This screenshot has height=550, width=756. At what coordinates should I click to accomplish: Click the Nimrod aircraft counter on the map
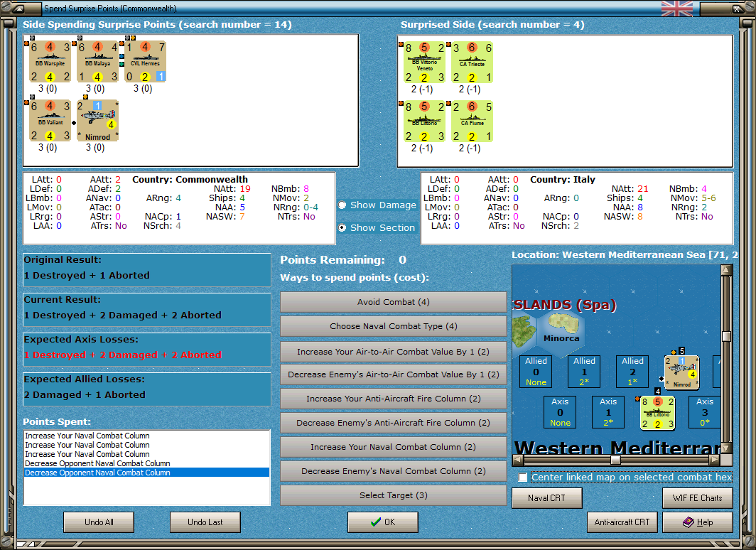pyautogui.click(x=682, y=372)
